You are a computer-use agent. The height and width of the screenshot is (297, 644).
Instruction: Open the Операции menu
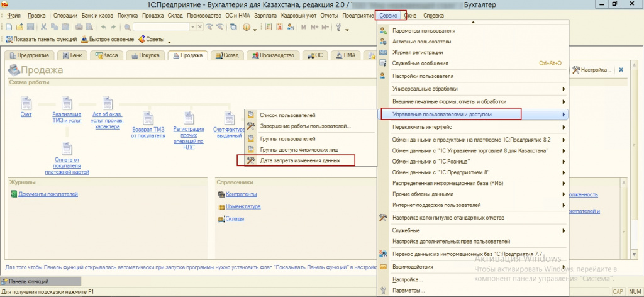coord(65,16)
